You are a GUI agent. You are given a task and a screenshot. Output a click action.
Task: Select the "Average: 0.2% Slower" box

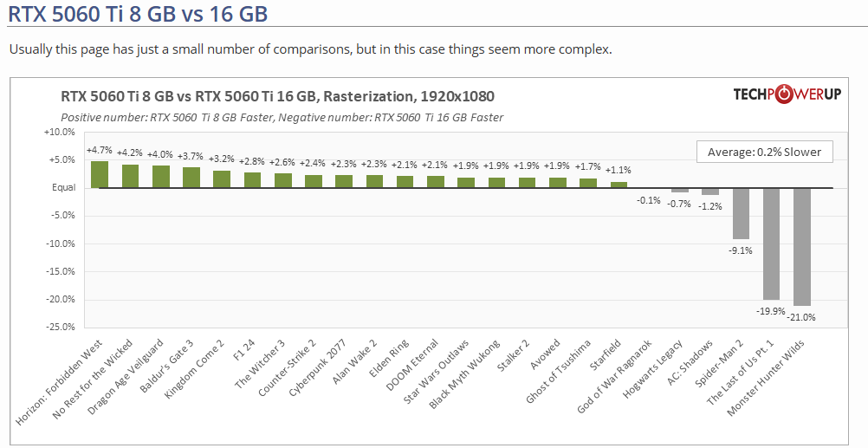pos(764,152)
